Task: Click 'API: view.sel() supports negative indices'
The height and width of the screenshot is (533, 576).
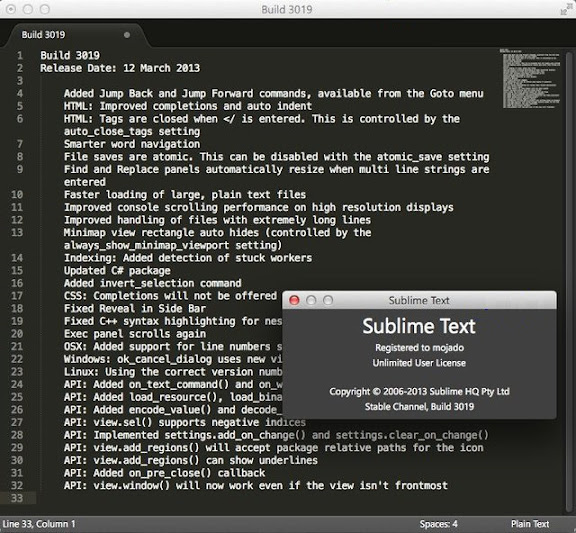Action: (x=185, y=422)
